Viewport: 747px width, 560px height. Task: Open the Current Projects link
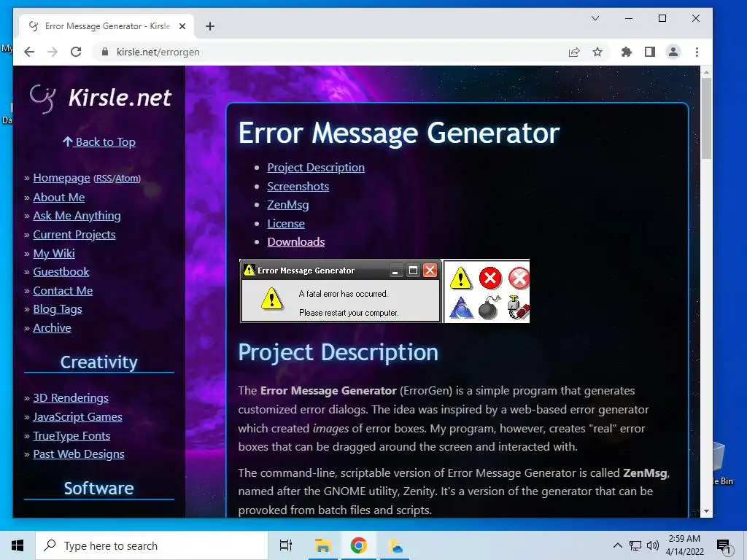[74, 235]
